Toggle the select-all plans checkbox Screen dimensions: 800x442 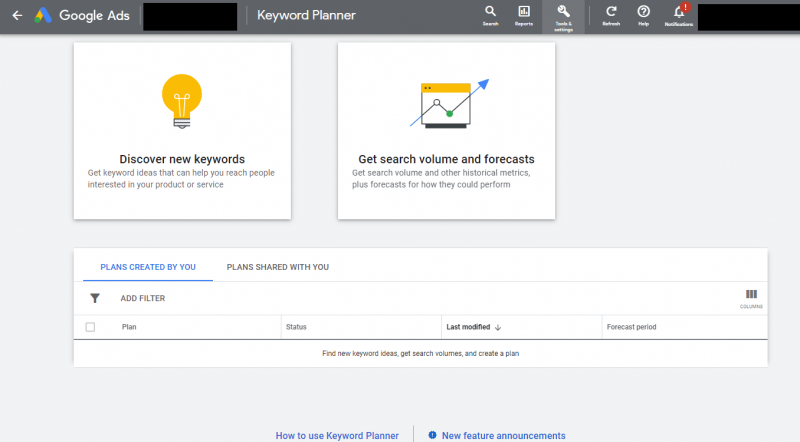point(90,327)
